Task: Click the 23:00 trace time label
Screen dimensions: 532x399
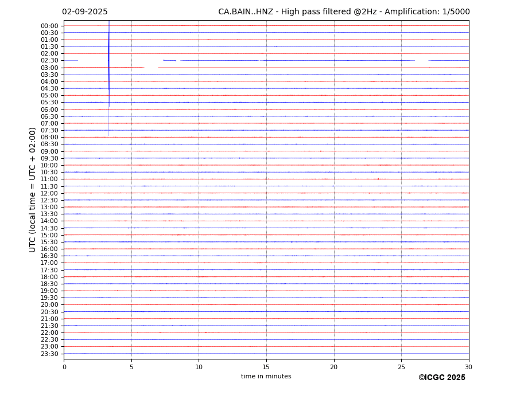Action: [x=49, y=347]
